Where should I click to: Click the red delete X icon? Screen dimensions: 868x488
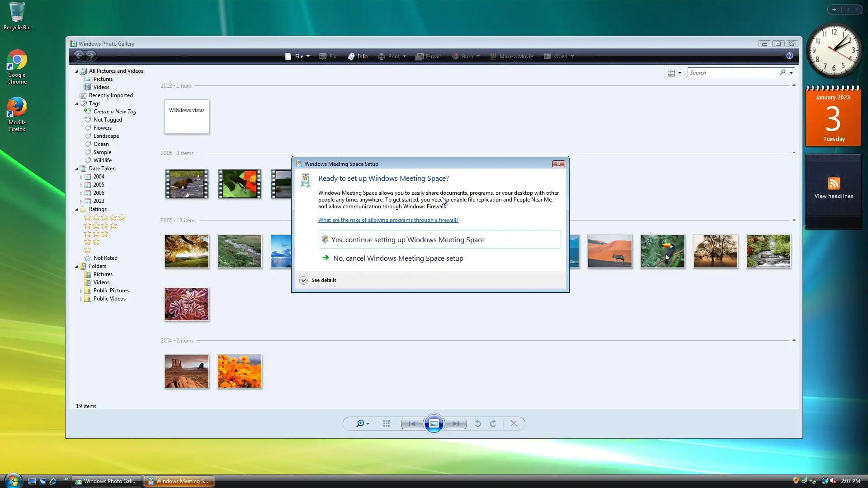[x=514, y=423]
